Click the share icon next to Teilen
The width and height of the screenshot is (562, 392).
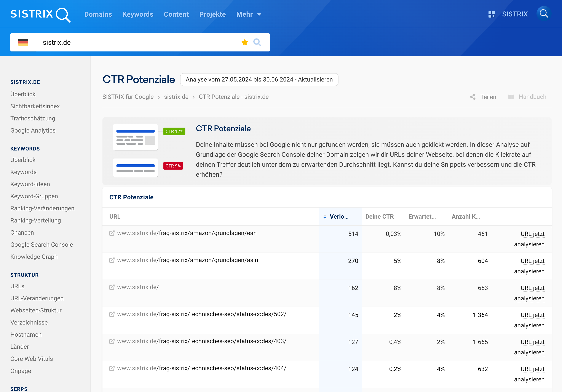473,97
